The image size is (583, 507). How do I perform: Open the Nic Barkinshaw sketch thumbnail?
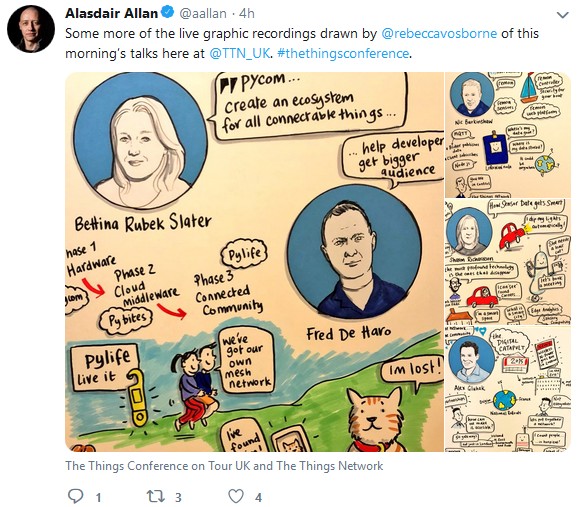(508, 135)
